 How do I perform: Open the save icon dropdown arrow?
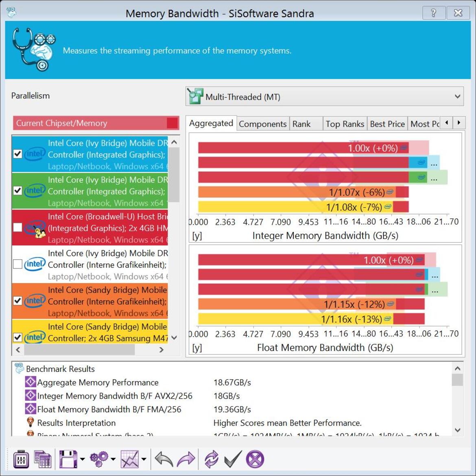click(x=83, y=459)
